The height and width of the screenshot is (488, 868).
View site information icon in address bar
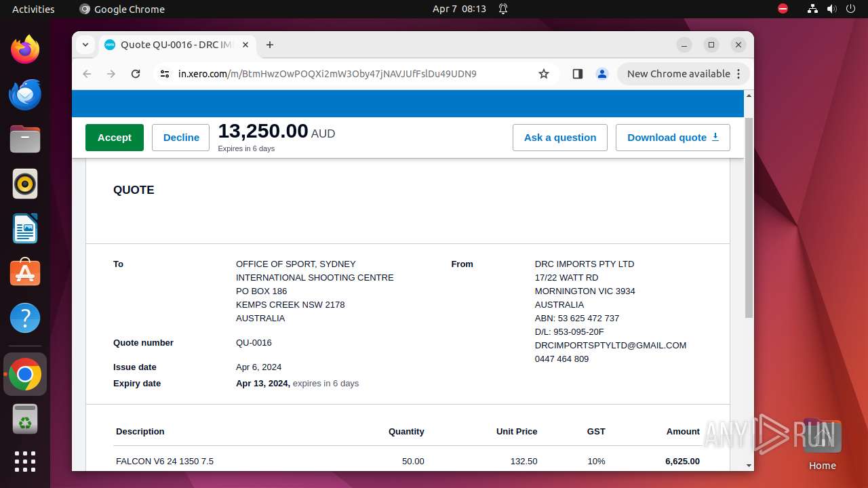click(165, 74)
